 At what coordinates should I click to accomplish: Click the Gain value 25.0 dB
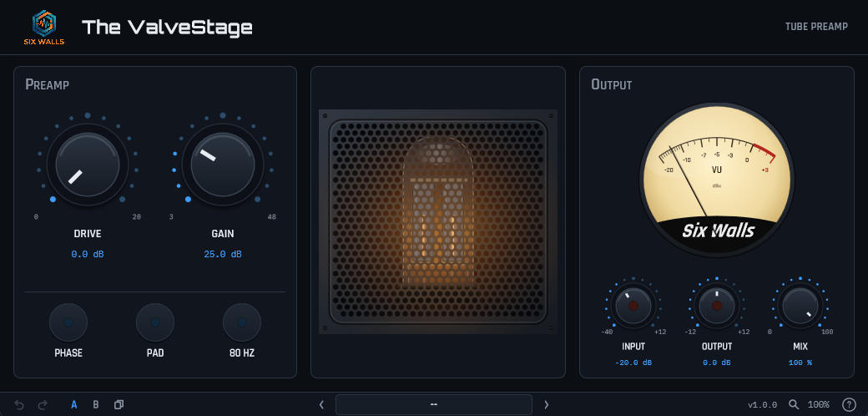click(223, 254)
